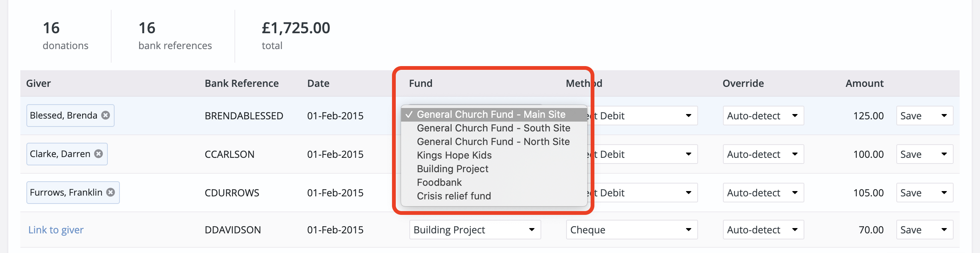980x253 pixels.
Task: Select "General Church Fund - North Site"
Action: [x=493, y=141]
